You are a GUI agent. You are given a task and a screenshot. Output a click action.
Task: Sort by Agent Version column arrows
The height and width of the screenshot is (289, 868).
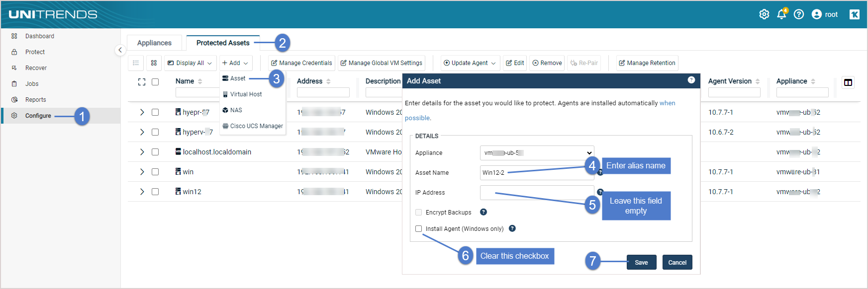758,81
